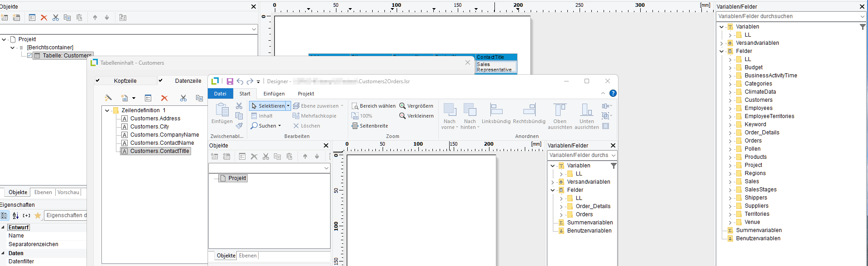
Task: Toggle the Datenzeile checkmark
Action: tap(160, 81)
